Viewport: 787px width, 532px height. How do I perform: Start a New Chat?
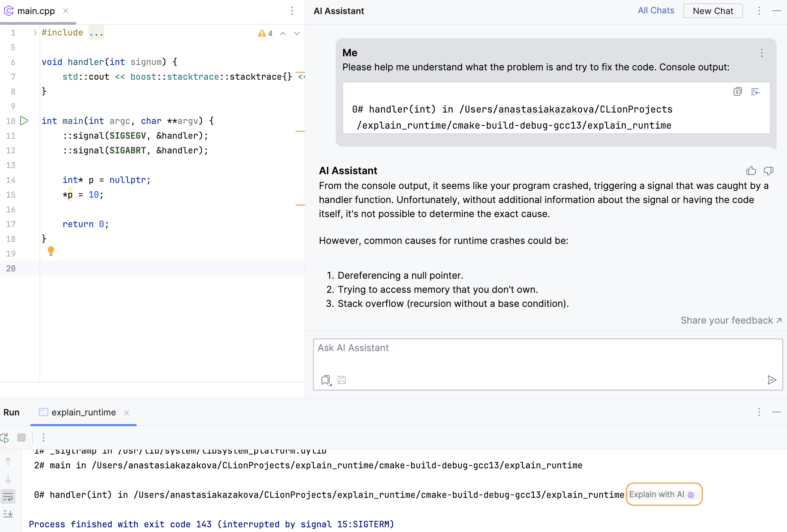pos(713,10)
